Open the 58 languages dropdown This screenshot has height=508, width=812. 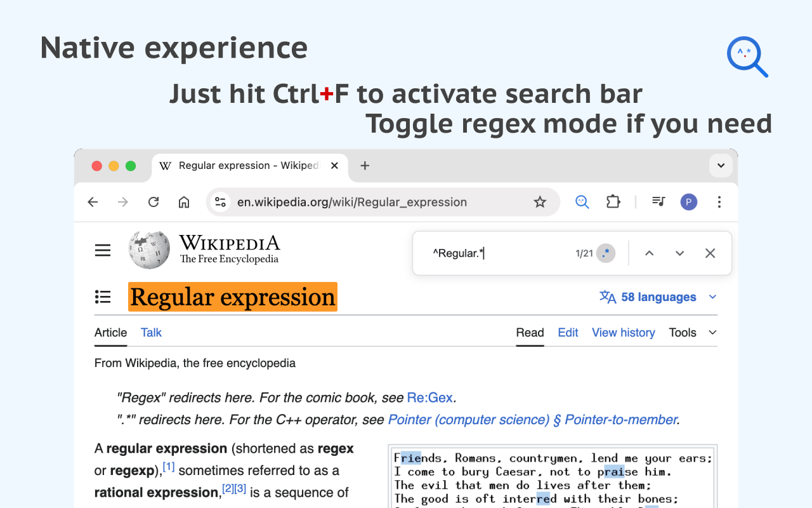tap(658, 297)
